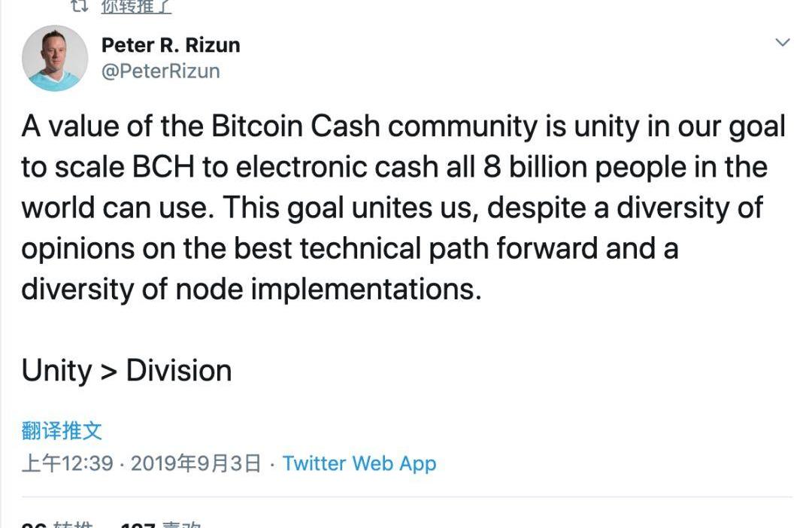Image resolution: width=812 pixels, height=528 pixels.
Task: Open the @PeterRizun handle link
Action: [x=160, y=71]
